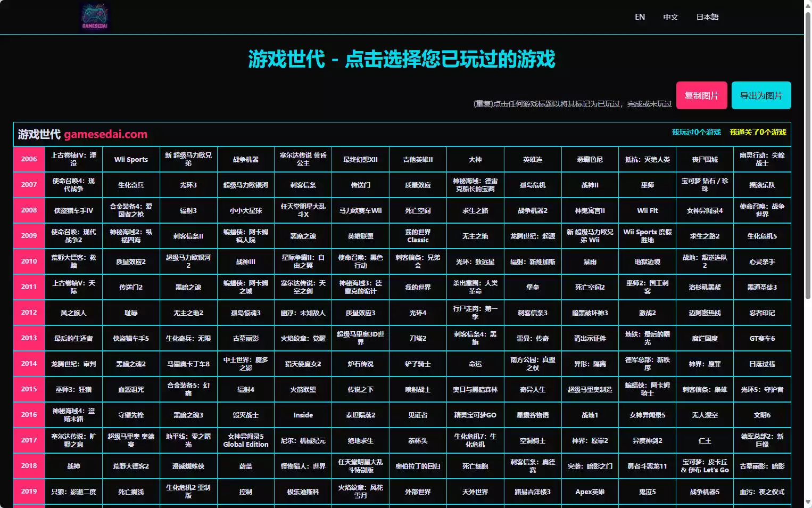Click 死亡细胞 game cell
The image size is (812, 508).
click(475, 466)
